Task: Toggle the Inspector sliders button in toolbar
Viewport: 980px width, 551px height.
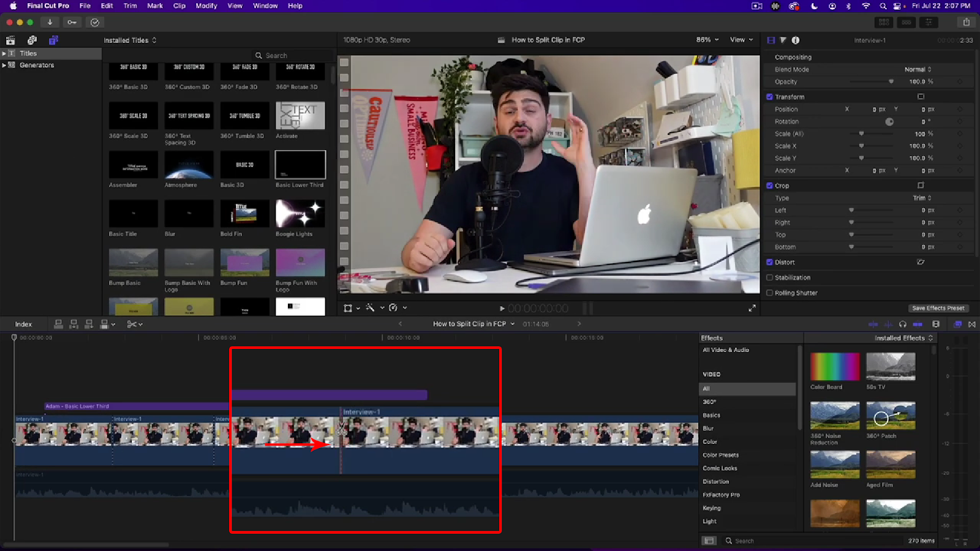Action: pos(929,22)
